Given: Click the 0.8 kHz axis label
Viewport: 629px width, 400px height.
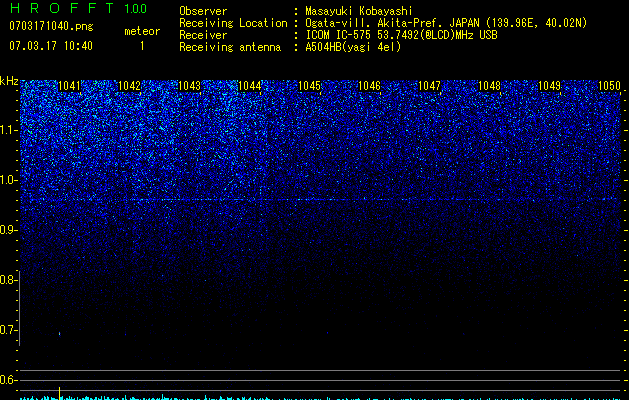Looking at the screenshot, I should [8, 280].
